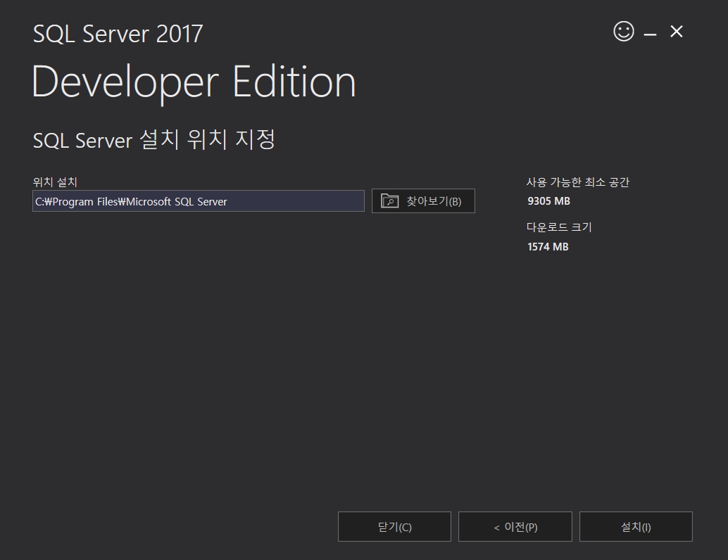728x560 pixels.
Task: Start installation with 설치(I) button
Action: click(636, 527)
